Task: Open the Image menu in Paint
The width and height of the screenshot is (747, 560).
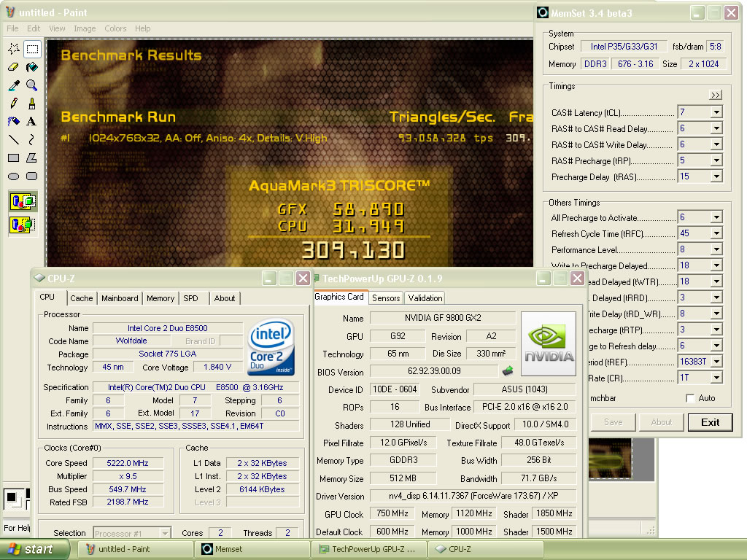Action: coord(85,28)
